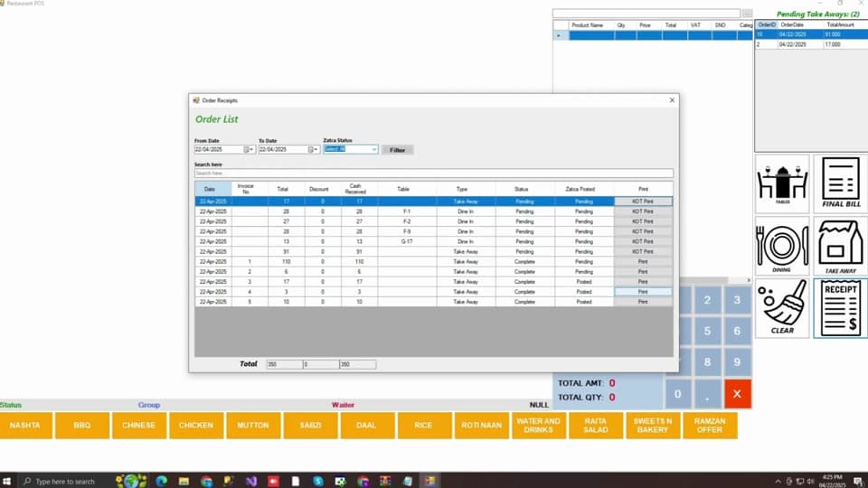Open the Edge browser in taskbar
Screen dimensions: 868x488
coord(161,481)
